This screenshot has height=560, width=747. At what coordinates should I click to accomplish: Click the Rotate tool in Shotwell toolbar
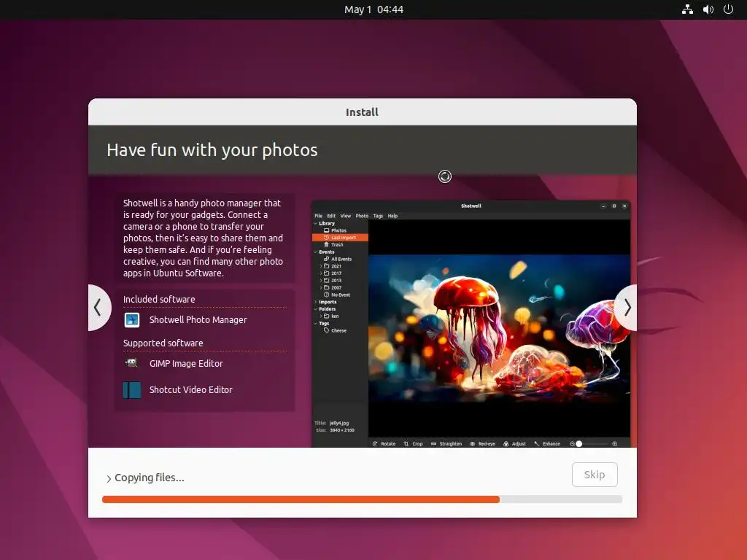[384, 444]
